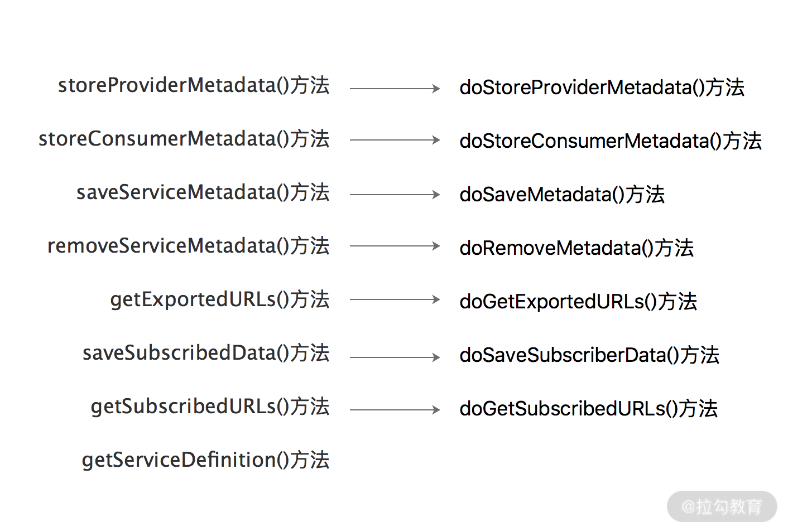Click the arrow pointing to doStoreProviderMetadata()
This screenshot has width=788, height=532.
(x=395, y=88)
